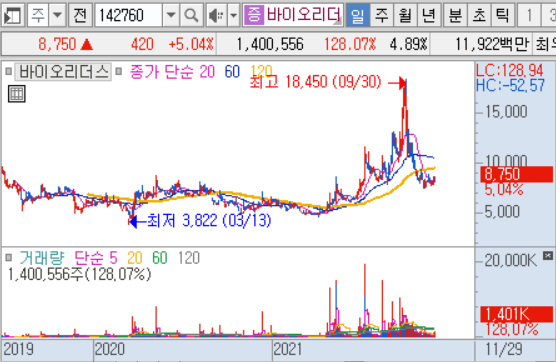Expand the stock code history dropdown

[171, 15]
